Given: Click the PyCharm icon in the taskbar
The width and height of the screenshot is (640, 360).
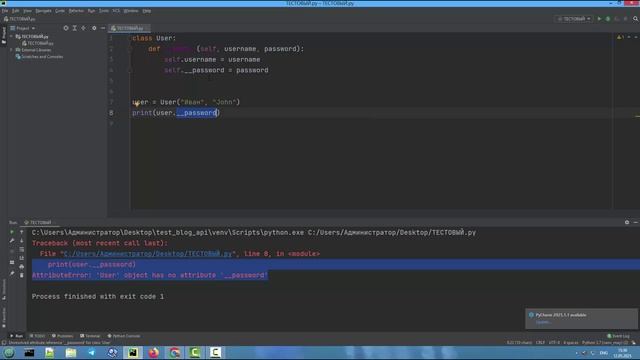Looking at the screenshot, I should [133, 353].
